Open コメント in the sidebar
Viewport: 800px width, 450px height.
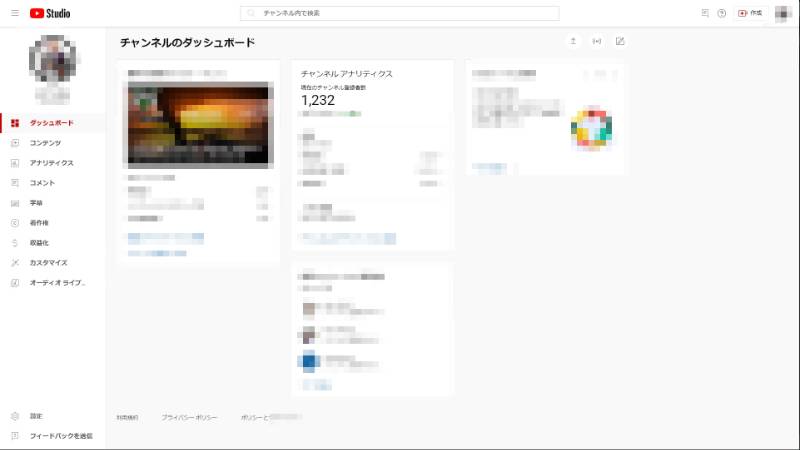click(x=53, y=183)
